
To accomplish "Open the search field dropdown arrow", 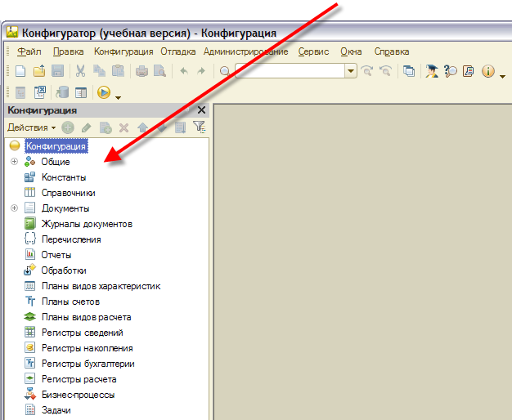I will tap(351, 72).
